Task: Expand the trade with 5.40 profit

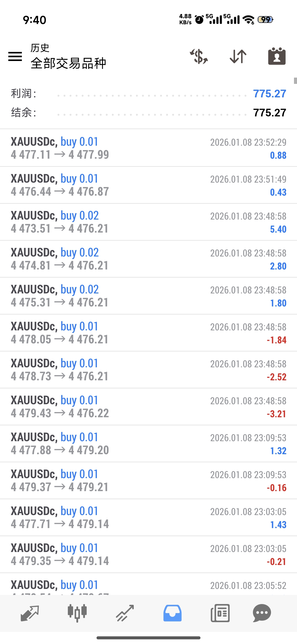Action: (x=148, y=222)
